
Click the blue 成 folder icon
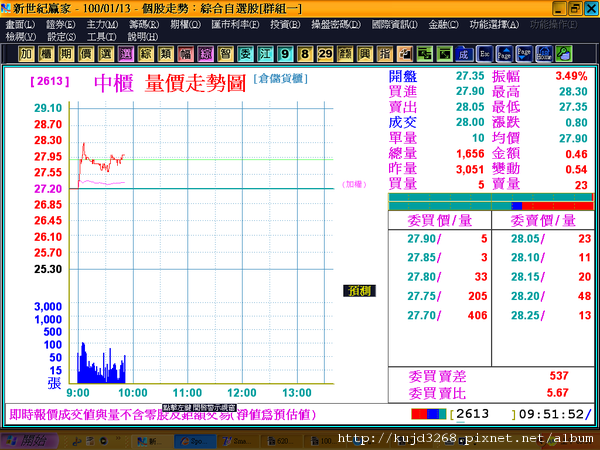coord(464,54)
